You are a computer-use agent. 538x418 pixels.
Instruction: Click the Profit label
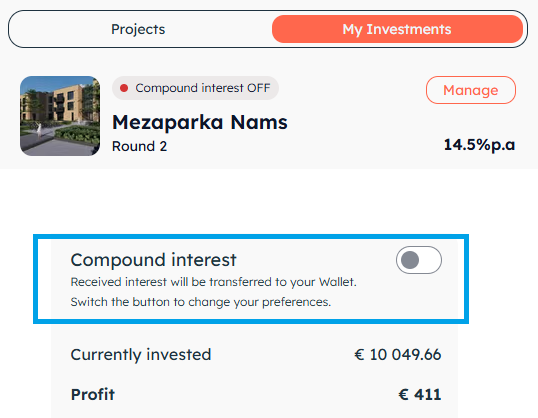[93, 394]
